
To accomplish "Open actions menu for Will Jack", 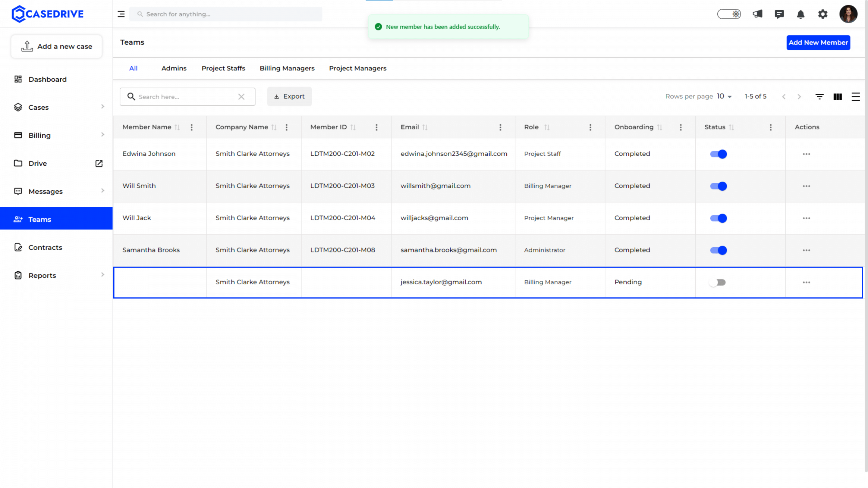I will tap(806, 218).
